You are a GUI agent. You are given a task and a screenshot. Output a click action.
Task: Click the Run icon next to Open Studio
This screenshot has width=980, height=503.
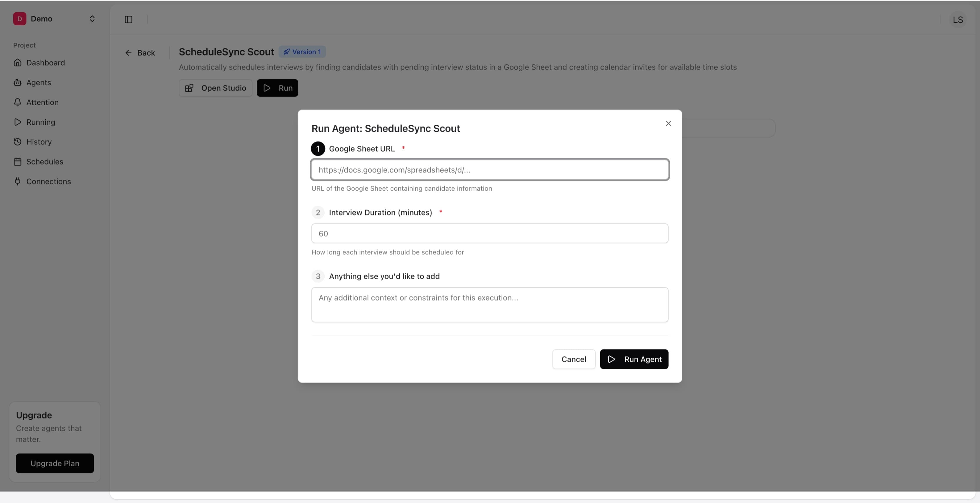click(x=267, y=88)
